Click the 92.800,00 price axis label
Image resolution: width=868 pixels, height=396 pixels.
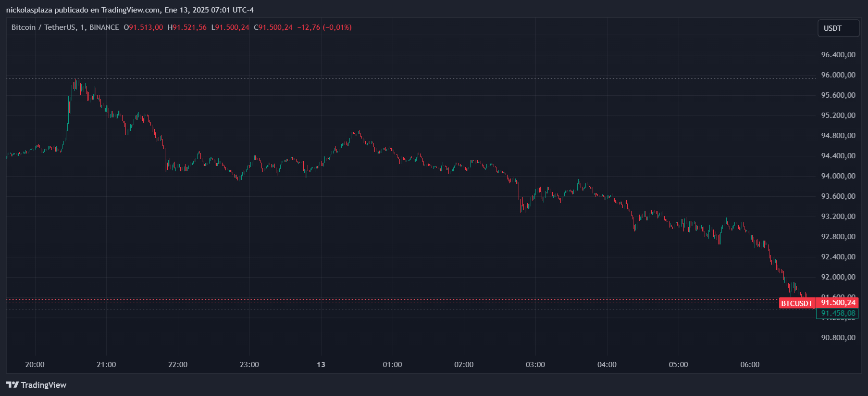[x=838, y=237]
